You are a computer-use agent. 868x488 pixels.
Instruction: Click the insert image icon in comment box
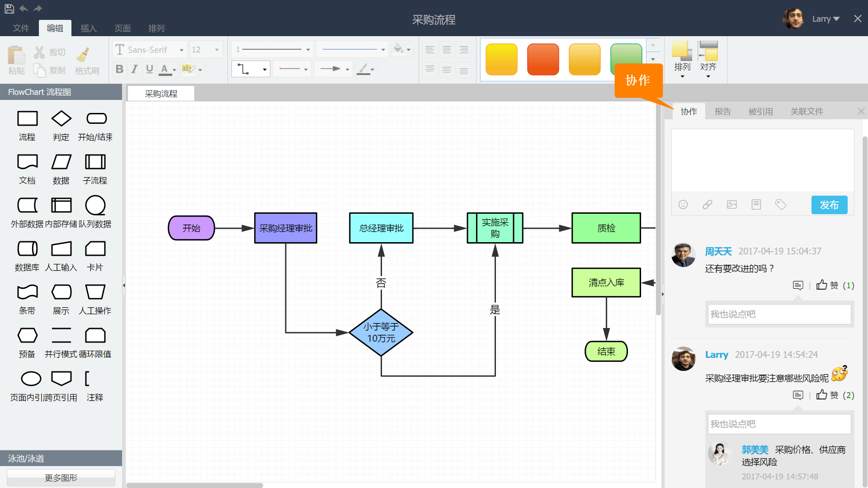click(732, 205)
